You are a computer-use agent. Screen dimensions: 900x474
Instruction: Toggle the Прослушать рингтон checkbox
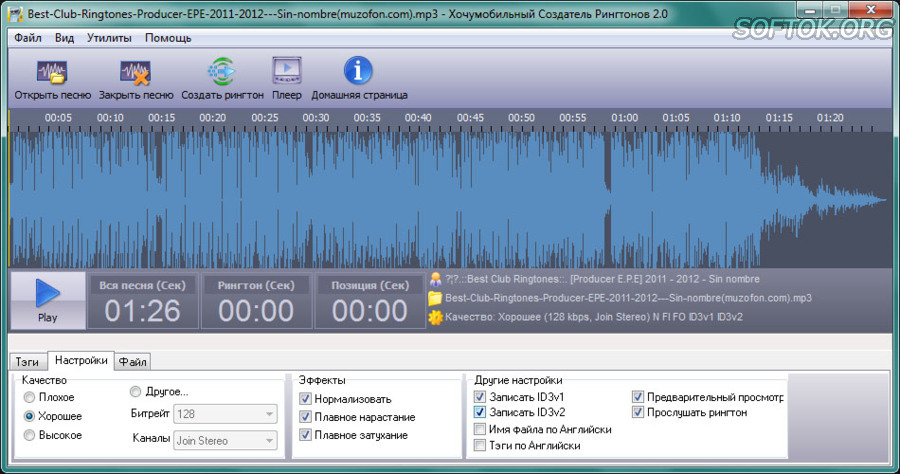coord(638,412)
